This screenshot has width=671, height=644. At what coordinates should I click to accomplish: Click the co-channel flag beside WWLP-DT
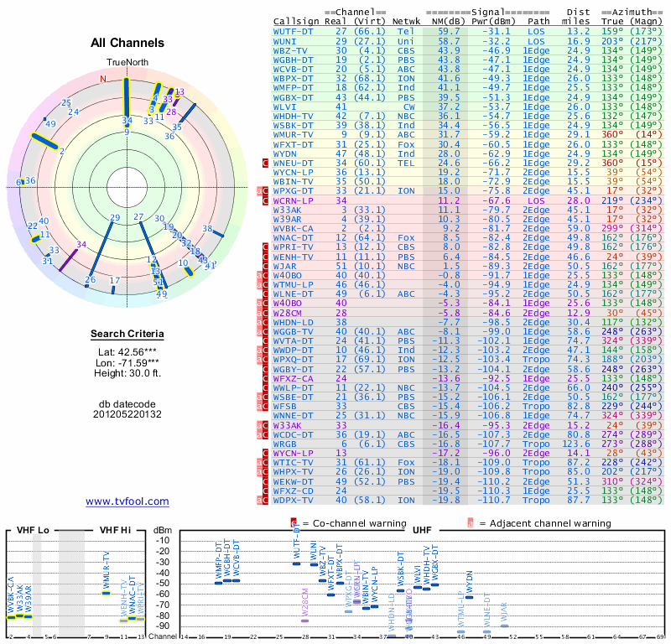265,387
